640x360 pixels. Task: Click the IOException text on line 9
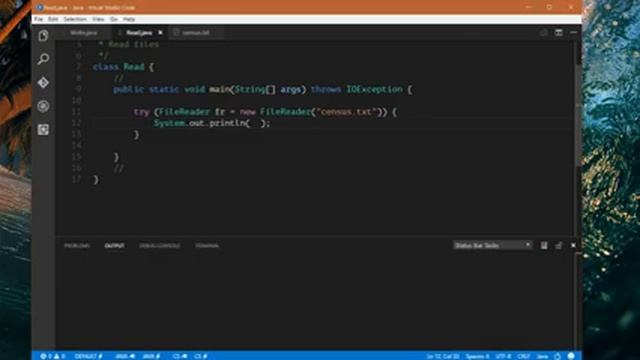[374, 89]
